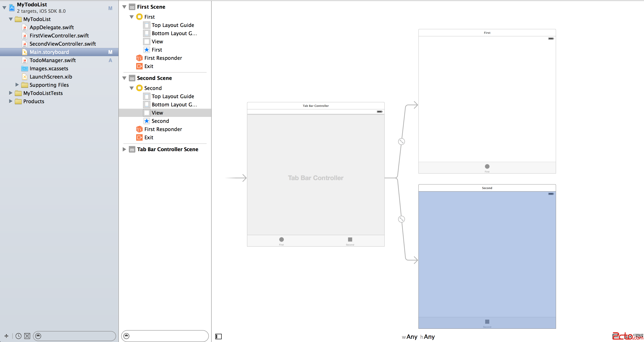Click the wAny hAny size class button
This screenshot has width=644, height=342.
418,337
